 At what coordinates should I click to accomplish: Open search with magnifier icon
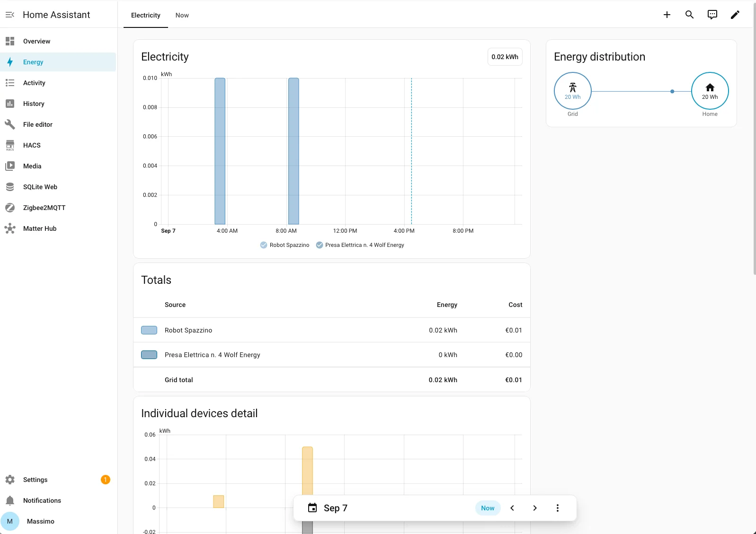(690, 15)
